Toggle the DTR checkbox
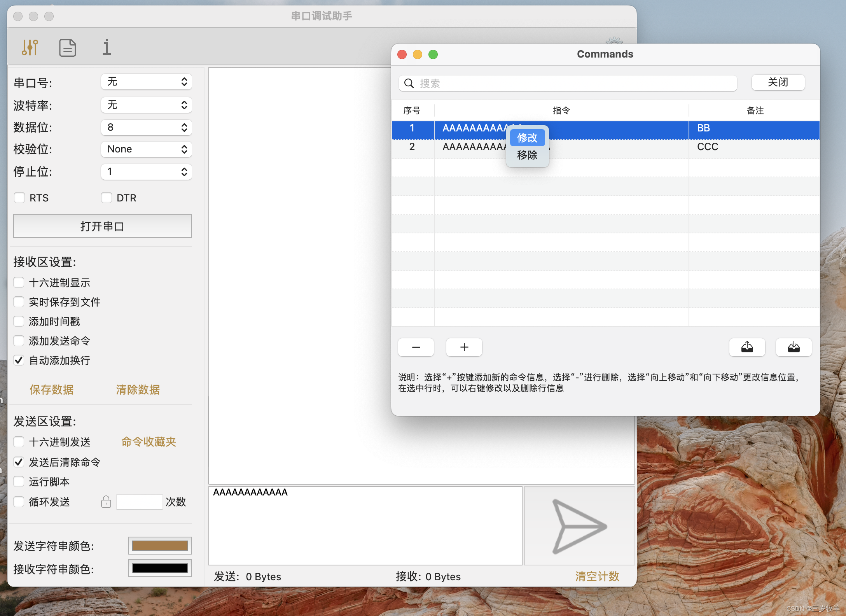The height and width of the screenshot is (616, 846). 106,198
